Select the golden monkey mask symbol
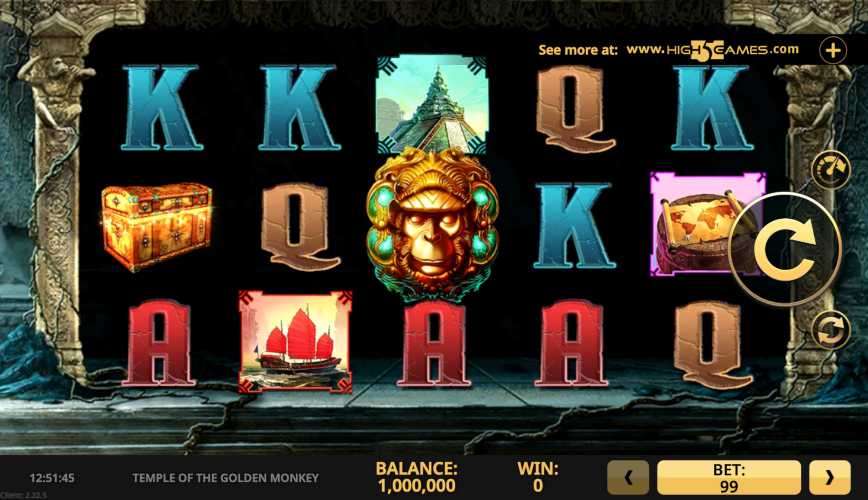The height and width of the screenshot is (500, 868). click(x=432, y=224)
